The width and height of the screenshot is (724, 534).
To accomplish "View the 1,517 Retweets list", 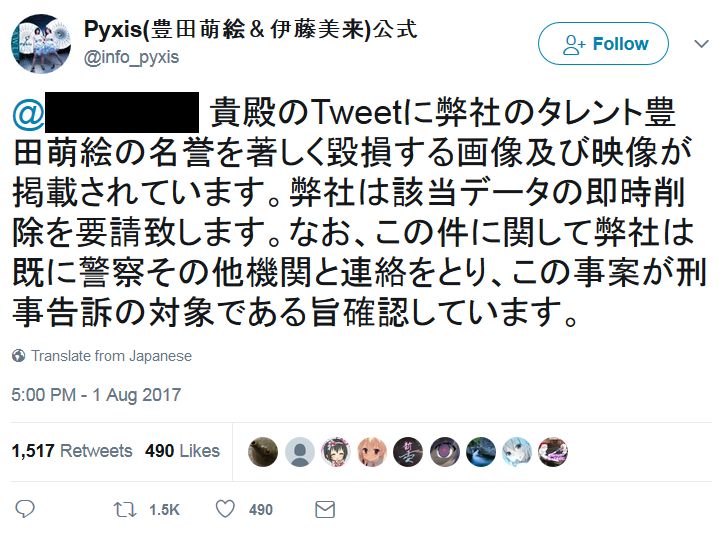I will 72,451.
